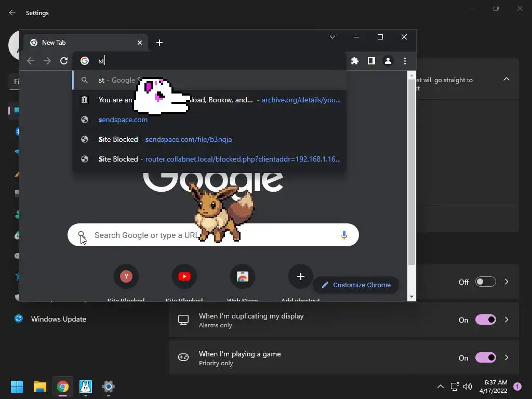Show hidden system tray icons
This screenshot has height=399, width=532.
(441, 387)
